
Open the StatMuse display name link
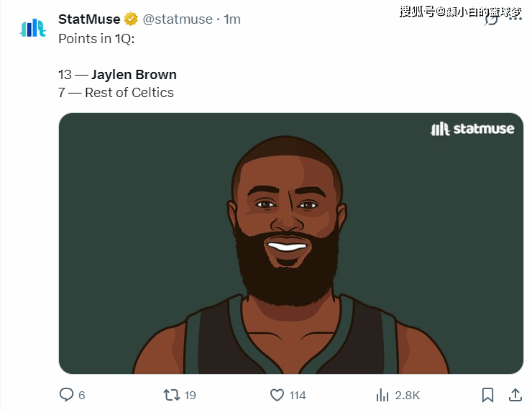pyautogui.click(x=89, y=19)
